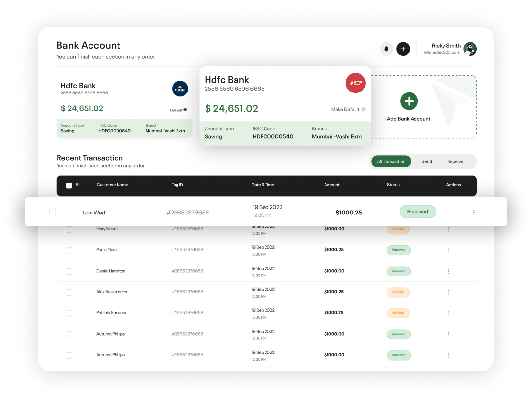532x397 pixels.
Task: Toggle the Make Default radio button
Action: tap(363, 109)
